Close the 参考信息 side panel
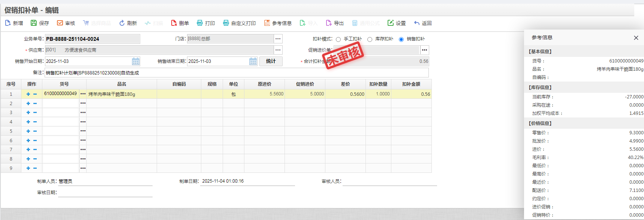This screenshot has height=220, width=644. [636, 38]
